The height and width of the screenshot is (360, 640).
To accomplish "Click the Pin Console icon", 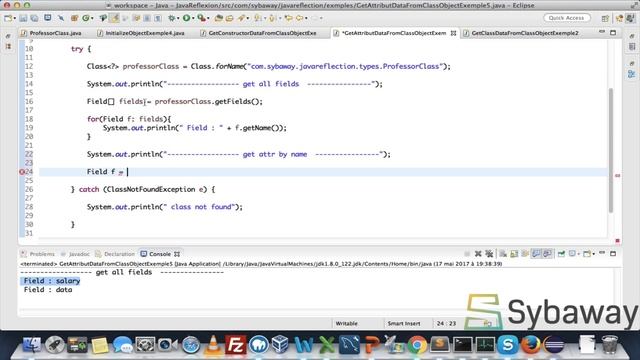I will pyautogui.click(x=561, y=254).
